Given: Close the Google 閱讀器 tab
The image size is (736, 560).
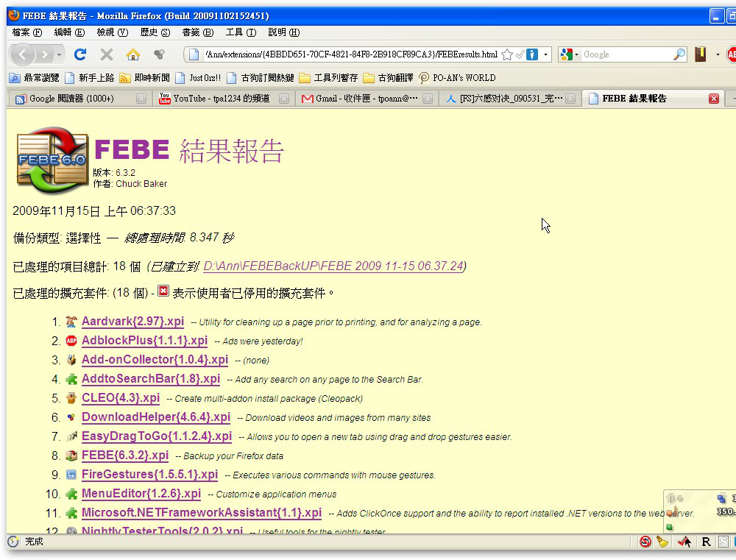Looking at the screenshot, I should [141, 99].
